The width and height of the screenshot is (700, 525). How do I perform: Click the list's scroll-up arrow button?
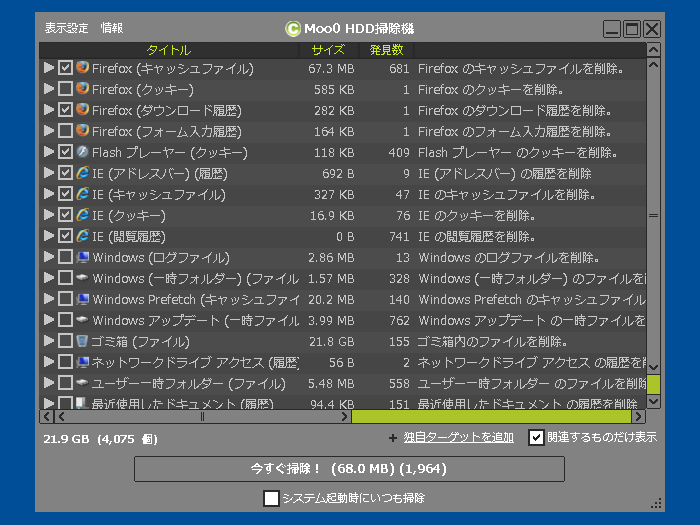click(653, 50)
